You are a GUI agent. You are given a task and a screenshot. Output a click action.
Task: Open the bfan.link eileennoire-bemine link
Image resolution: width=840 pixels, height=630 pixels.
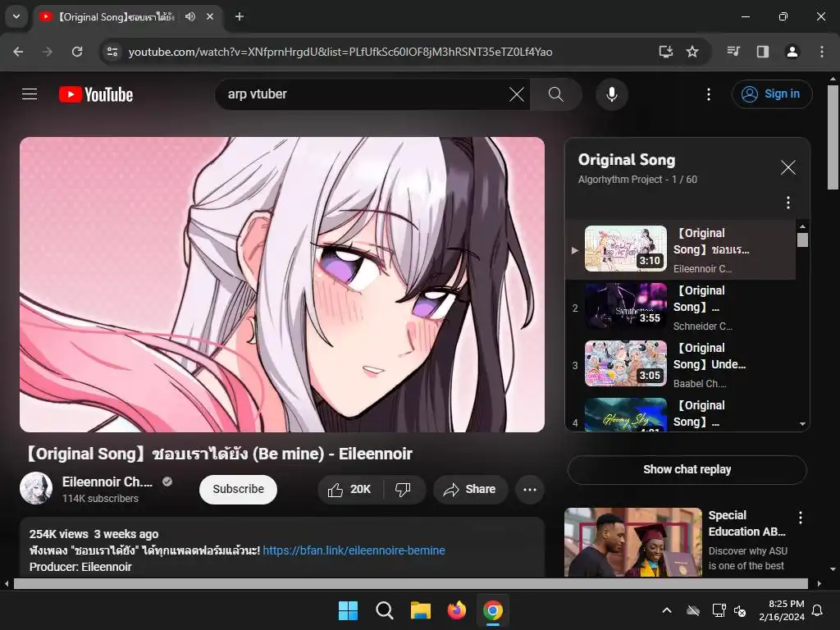coord(354,550)
